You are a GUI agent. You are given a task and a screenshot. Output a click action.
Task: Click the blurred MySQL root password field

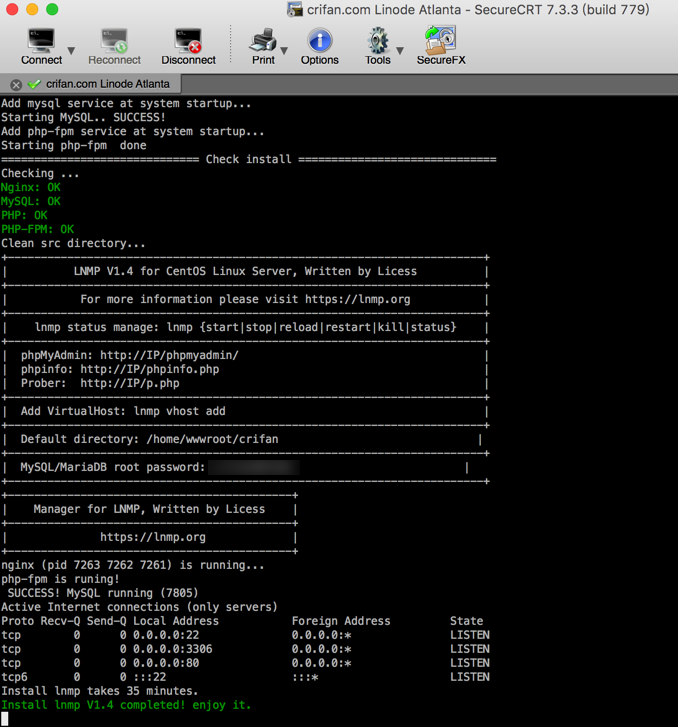[x=254, y=467]
